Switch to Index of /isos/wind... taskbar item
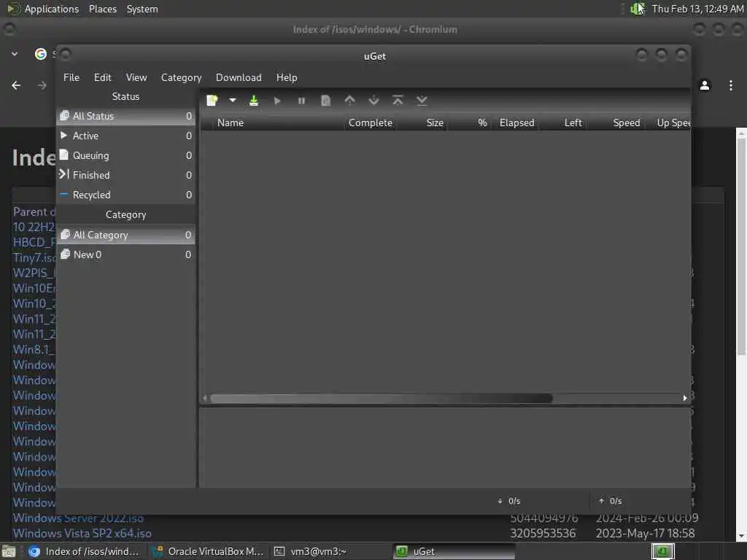Viewport: 747px width, 560px height. coord(85,551)
